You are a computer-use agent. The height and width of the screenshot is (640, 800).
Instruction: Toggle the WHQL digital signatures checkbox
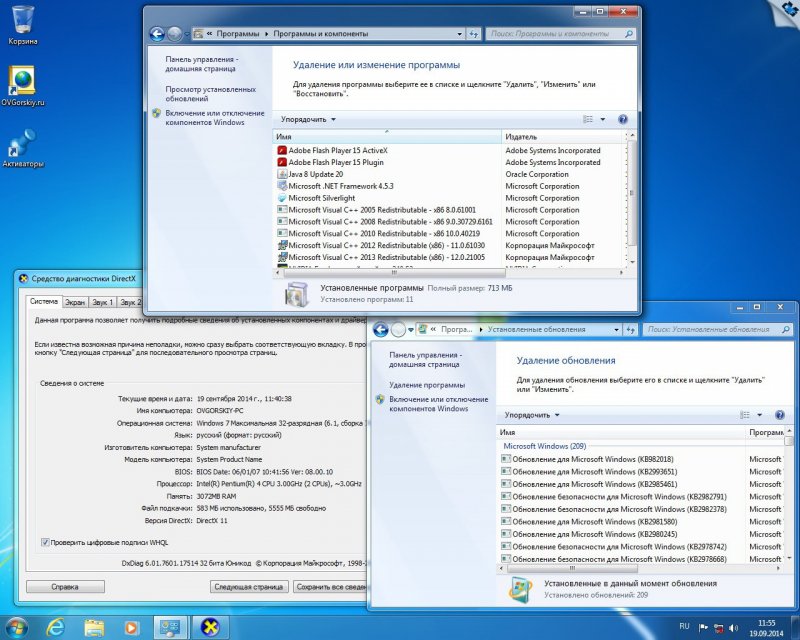tap(45, 543)
